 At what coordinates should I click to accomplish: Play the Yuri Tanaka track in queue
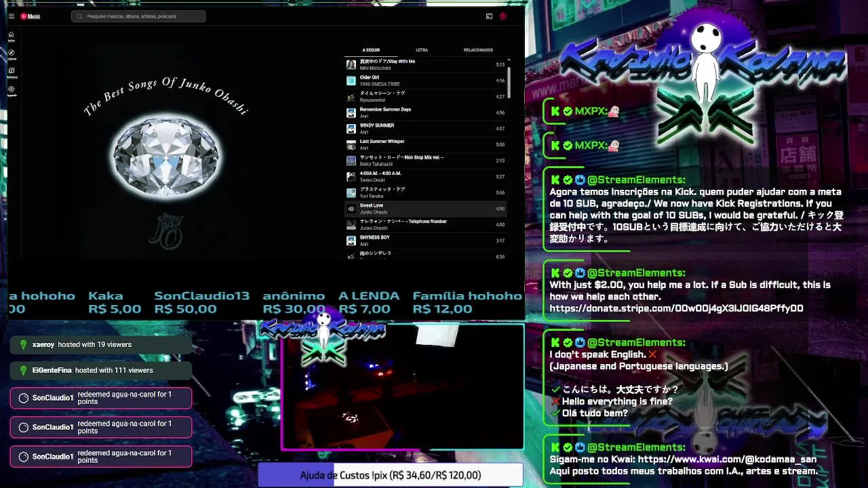click(x=425, y=192)
